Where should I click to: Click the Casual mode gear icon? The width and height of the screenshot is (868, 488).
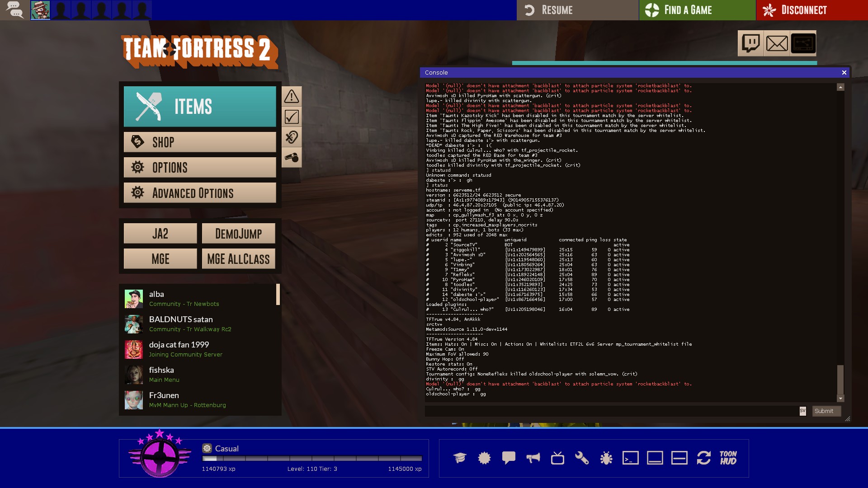click(x=207, y=448)
